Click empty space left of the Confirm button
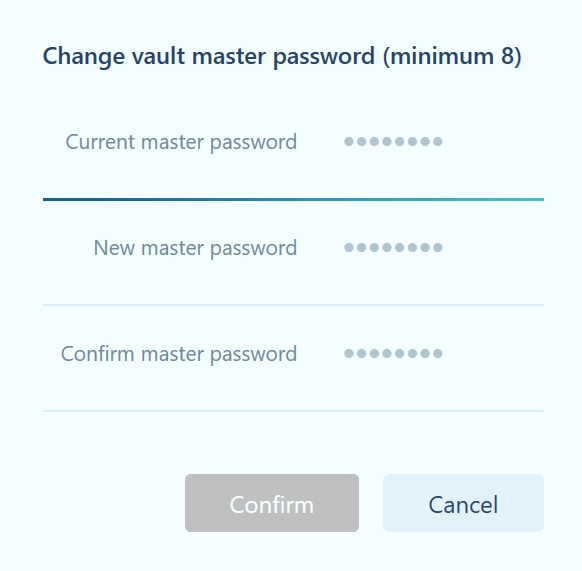Image resolution: width=582 pixels, height=571 pixels. (114, 503)
